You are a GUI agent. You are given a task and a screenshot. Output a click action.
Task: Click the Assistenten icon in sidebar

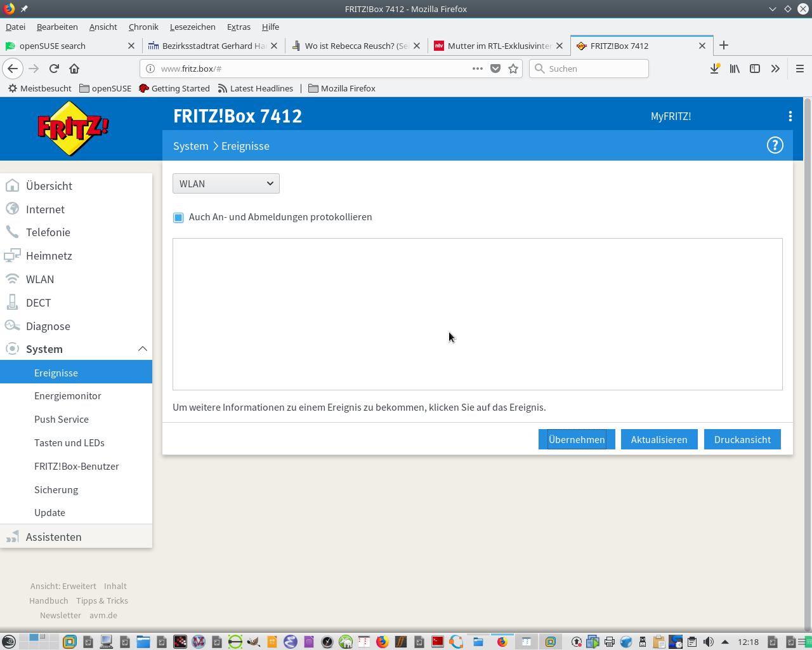pyautogui.click(x=12, y=537)
